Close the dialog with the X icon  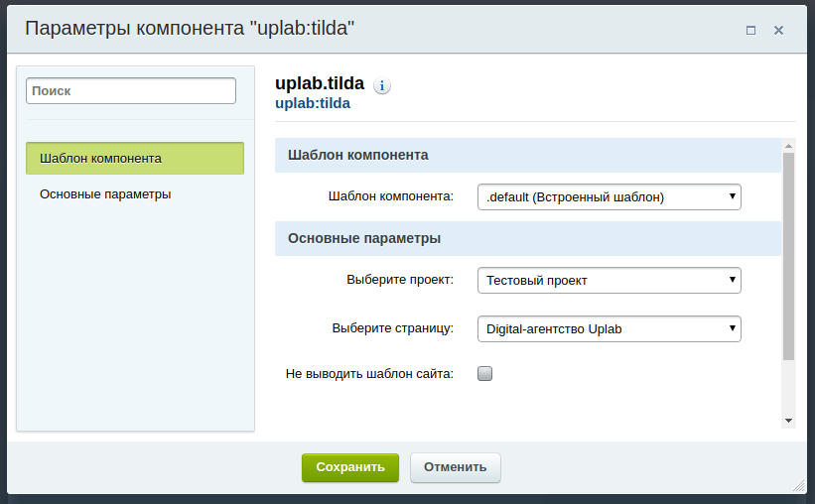tap(778, 30)
